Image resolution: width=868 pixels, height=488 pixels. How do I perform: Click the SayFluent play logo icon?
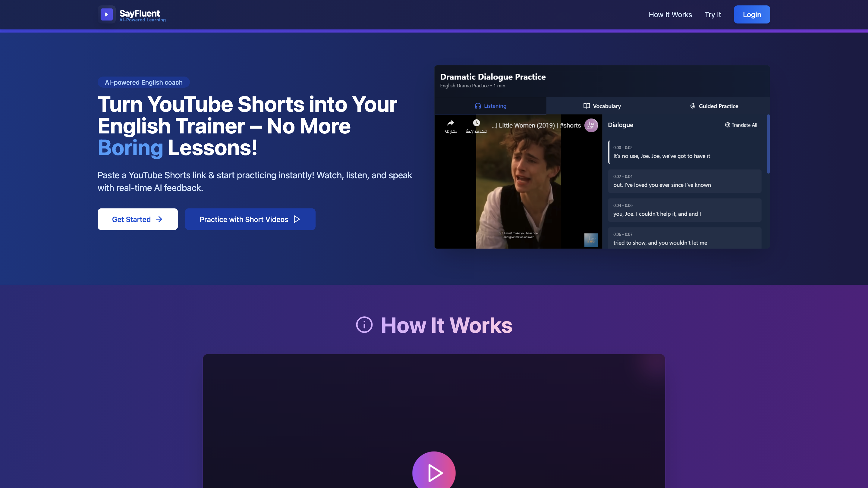(106, 14)
